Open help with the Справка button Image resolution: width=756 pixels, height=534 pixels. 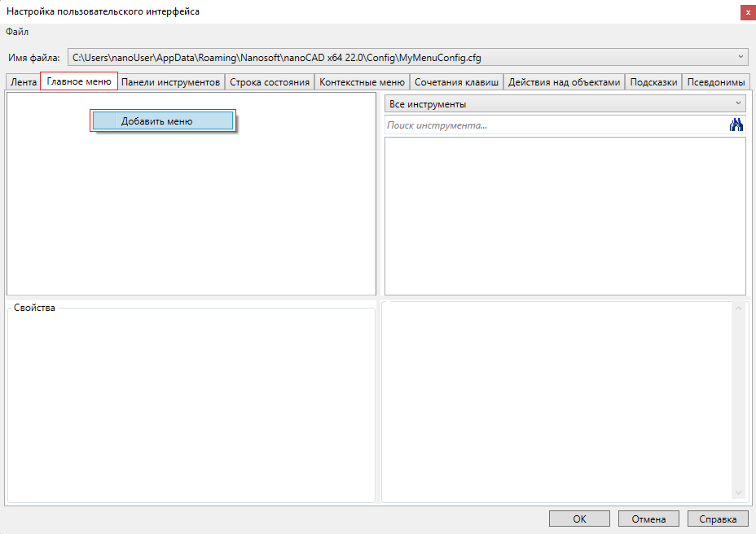coord(718,519)
